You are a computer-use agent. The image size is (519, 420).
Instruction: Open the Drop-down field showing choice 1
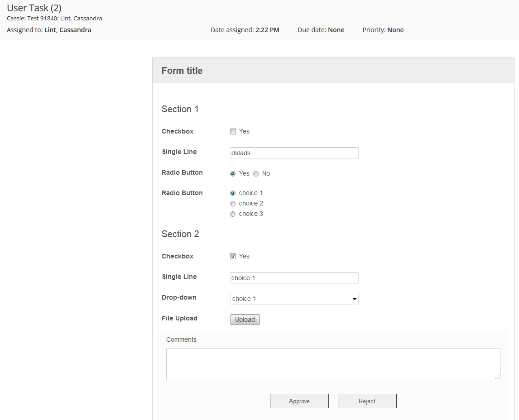click(294, 299)
